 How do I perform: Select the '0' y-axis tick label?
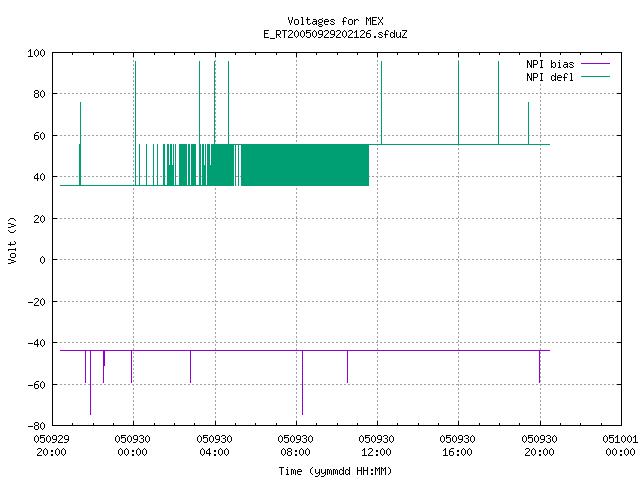[x=42, y=260]
